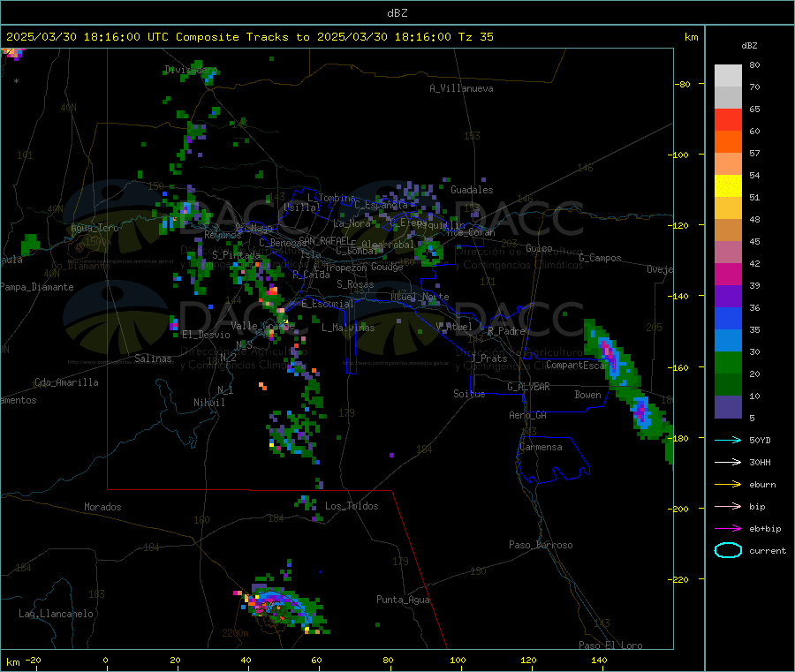Click the Guadales place label
The image size is (795, 672).
coord(472,190)
